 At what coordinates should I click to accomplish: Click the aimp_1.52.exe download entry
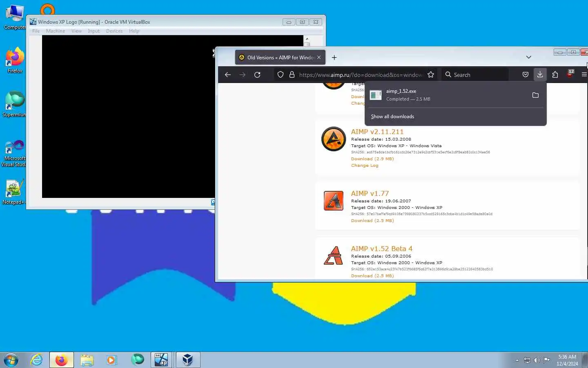coord(447,95)
